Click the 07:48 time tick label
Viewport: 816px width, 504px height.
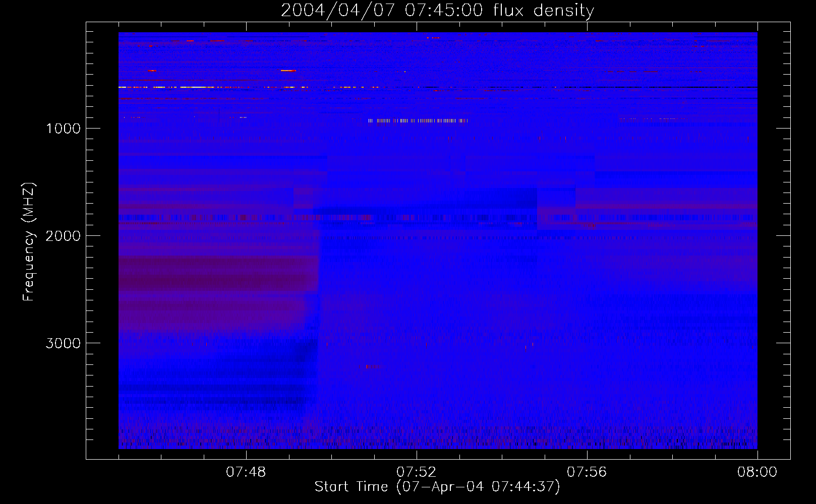coord(246,472)
